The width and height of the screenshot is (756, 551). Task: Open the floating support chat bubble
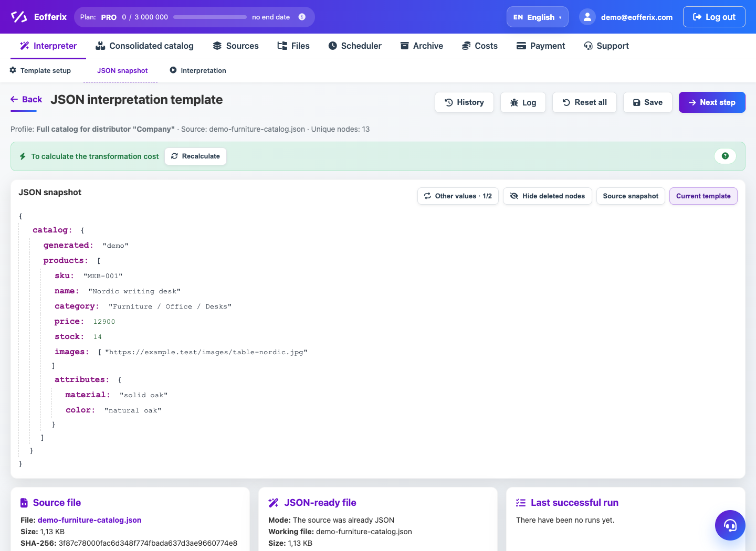point(730,525)
